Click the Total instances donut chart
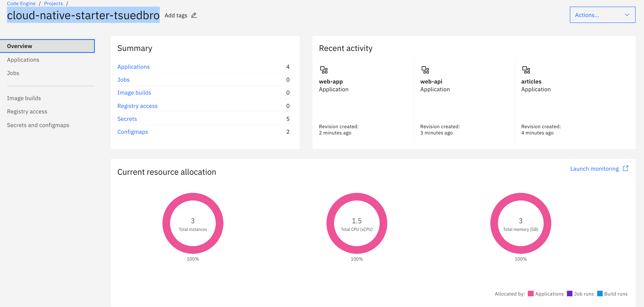The height and width of the screenshot is (307, 644). (193, 223)
